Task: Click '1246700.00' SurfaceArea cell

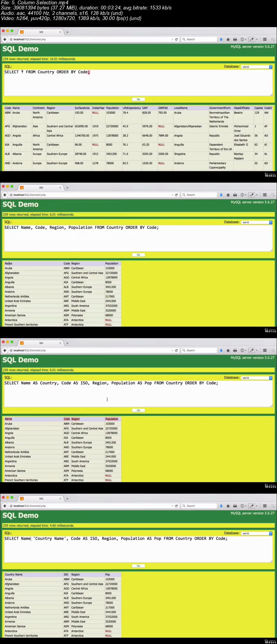Action: point(82,136)
